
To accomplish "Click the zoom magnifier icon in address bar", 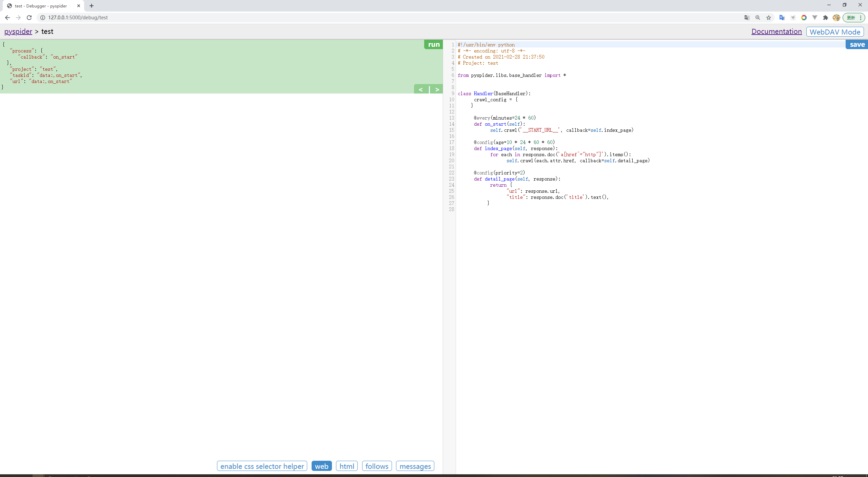I will (x=757, y=18).
